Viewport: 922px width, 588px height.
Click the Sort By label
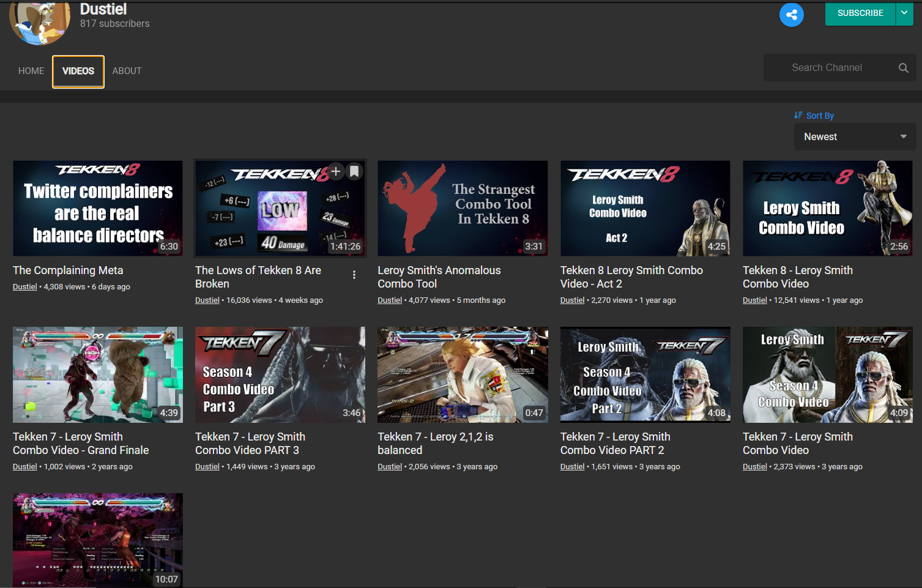(x=820, y=116)
